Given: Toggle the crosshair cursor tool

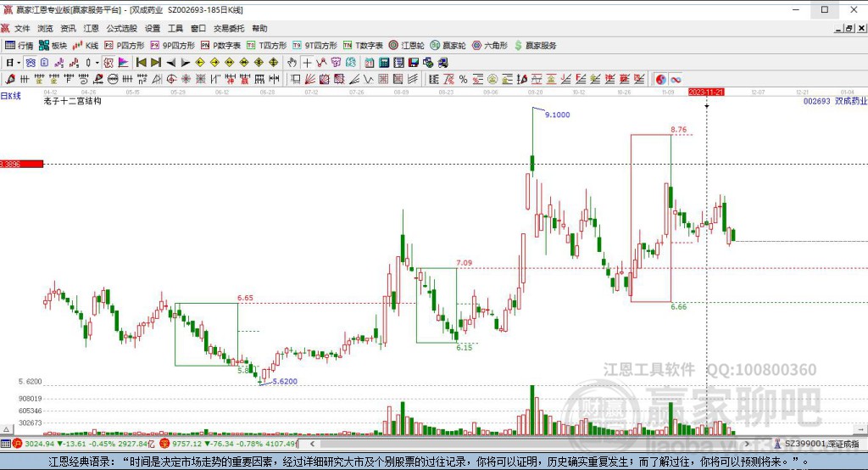Looking at the screenshot, I should [307, 63].
